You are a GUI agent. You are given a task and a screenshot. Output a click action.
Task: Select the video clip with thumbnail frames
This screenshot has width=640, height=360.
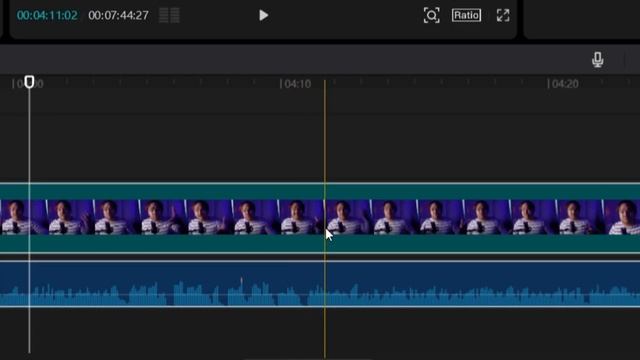coord(320,218)
